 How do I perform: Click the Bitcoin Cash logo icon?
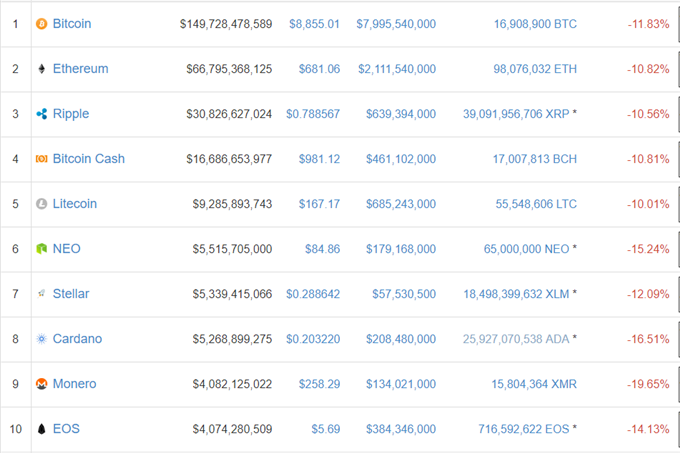point(42,159)
